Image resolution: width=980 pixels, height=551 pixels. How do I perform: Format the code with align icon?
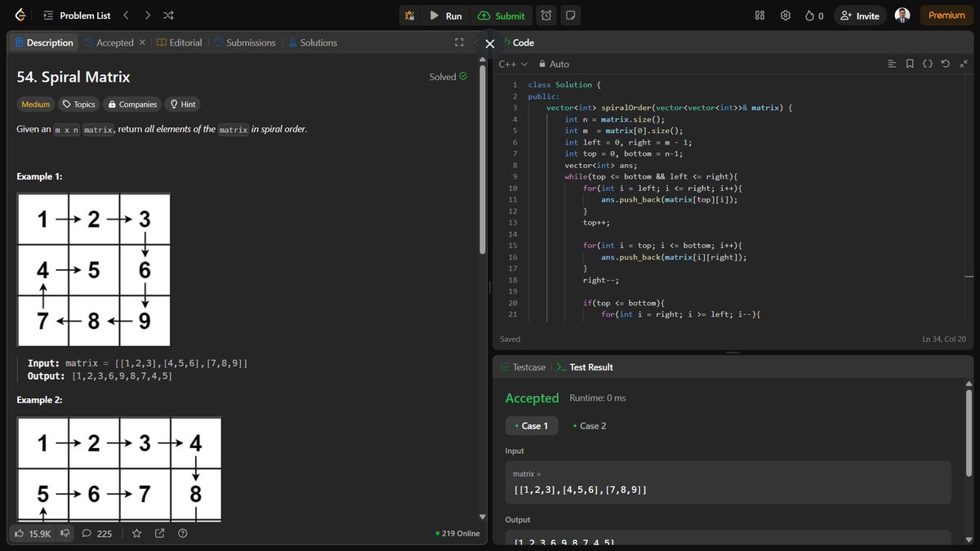(892, 64)
